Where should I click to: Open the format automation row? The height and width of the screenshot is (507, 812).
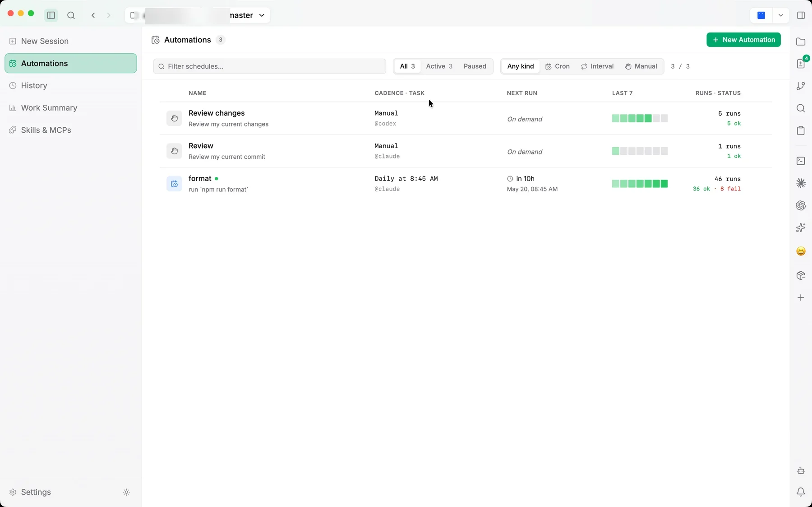[466, 184]
